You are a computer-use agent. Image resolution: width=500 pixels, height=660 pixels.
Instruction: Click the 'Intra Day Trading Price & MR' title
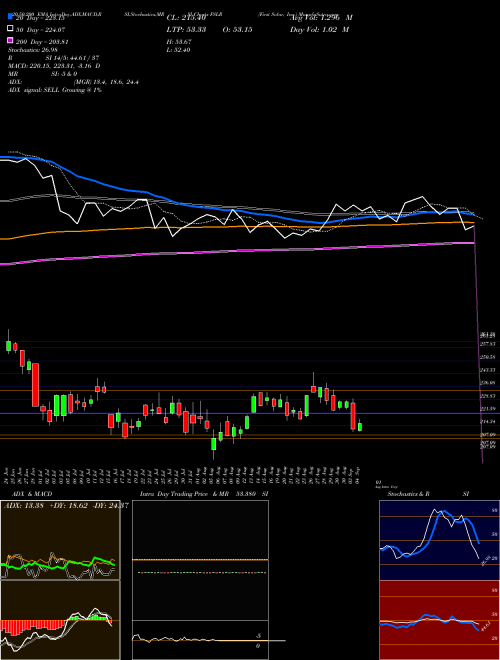point(185,494)
